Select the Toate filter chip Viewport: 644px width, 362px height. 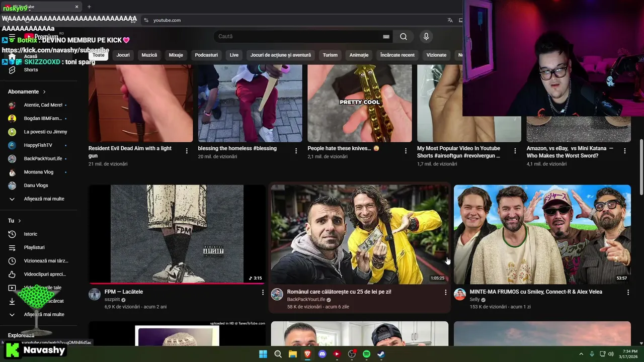coord(99,55)
